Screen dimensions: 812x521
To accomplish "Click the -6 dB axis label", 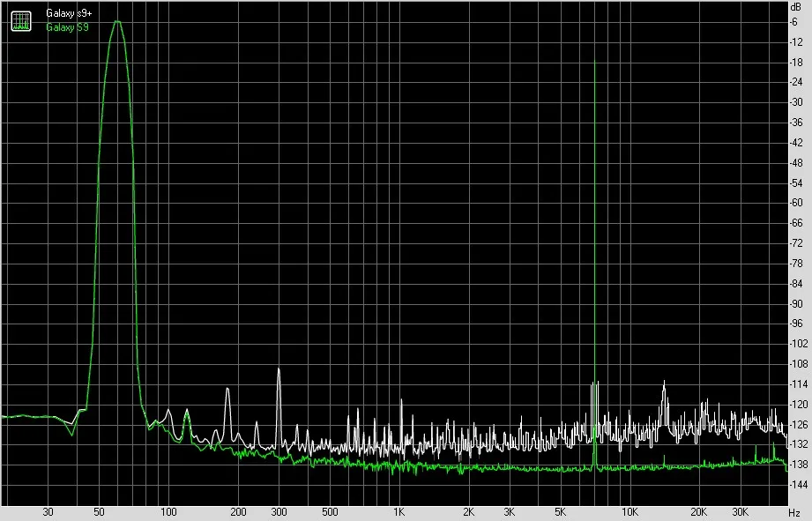I will click(x=793, y=22).
